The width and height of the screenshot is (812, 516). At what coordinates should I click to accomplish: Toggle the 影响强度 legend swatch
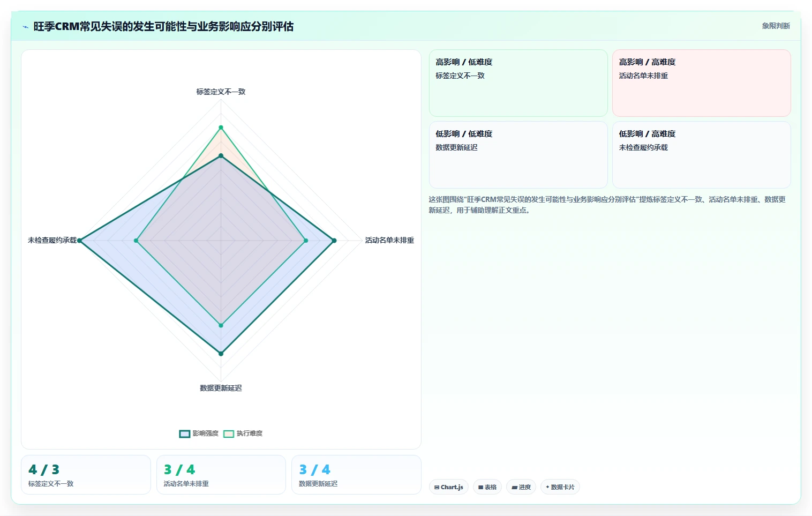click(x=185, y=433)
